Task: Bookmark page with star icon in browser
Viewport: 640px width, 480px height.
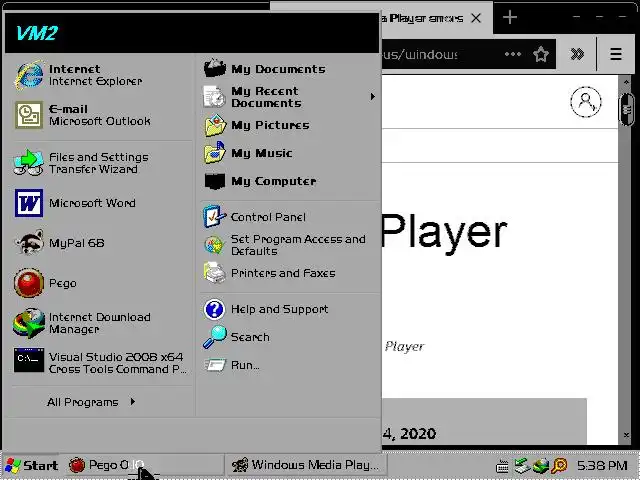Action: pos(541,54)
